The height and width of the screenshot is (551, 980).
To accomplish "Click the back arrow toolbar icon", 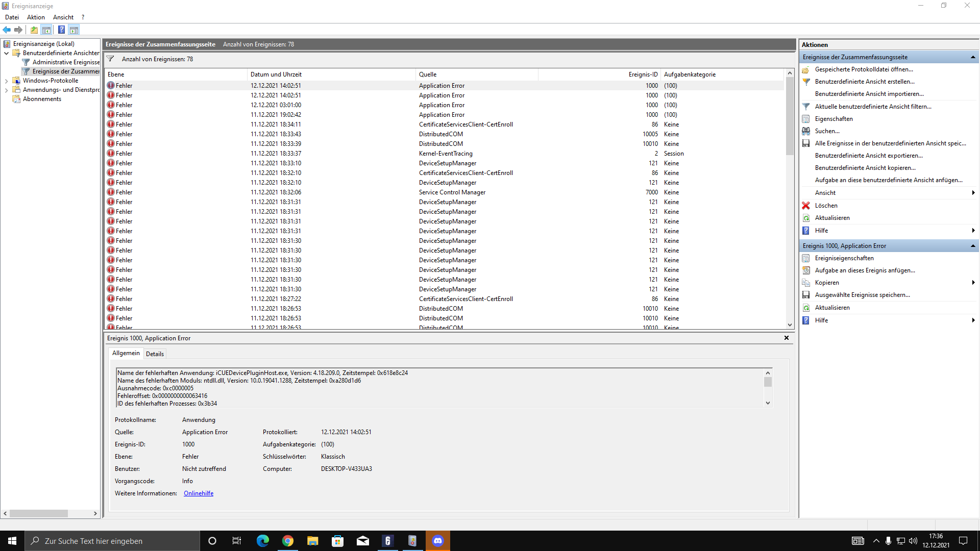I will [7, 30].
